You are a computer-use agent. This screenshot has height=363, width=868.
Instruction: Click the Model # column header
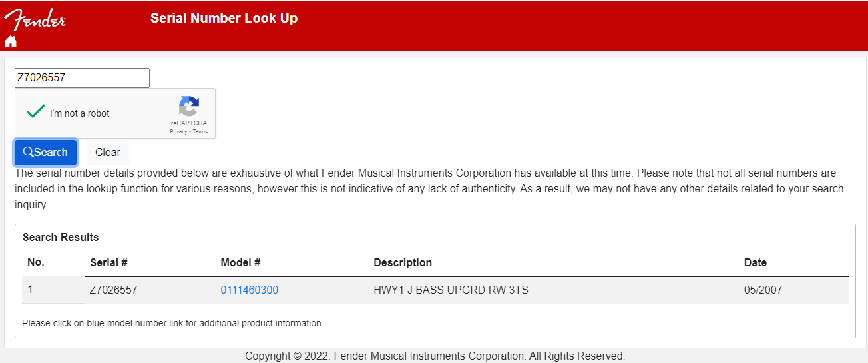tap(240, 262)
